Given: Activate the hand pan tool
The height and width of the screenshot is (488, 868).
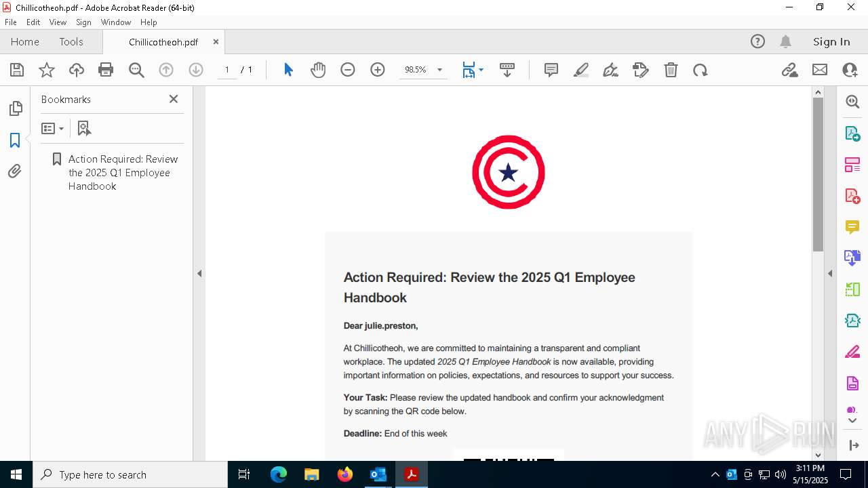Looking at the screenshot, I should coord(318,70).
